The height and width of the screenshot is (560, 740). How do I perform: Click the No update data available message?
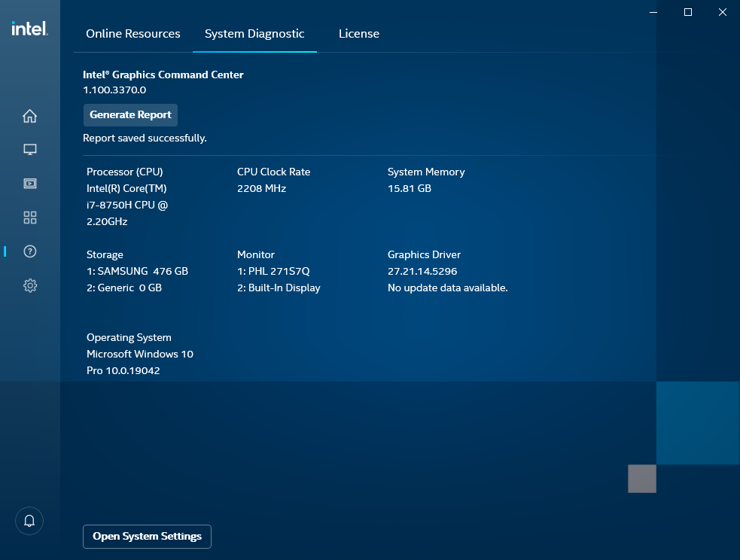click(447, 288)
